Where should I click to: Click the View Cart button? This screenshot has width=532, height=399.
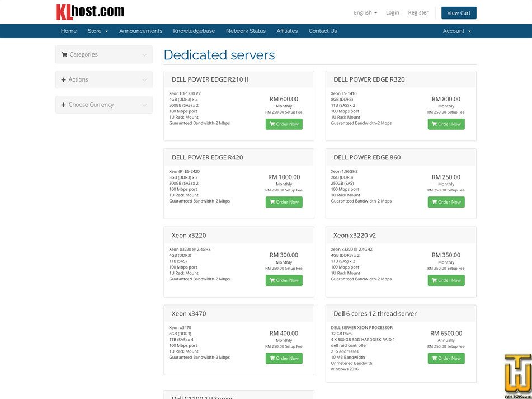[x=459, y=13]
